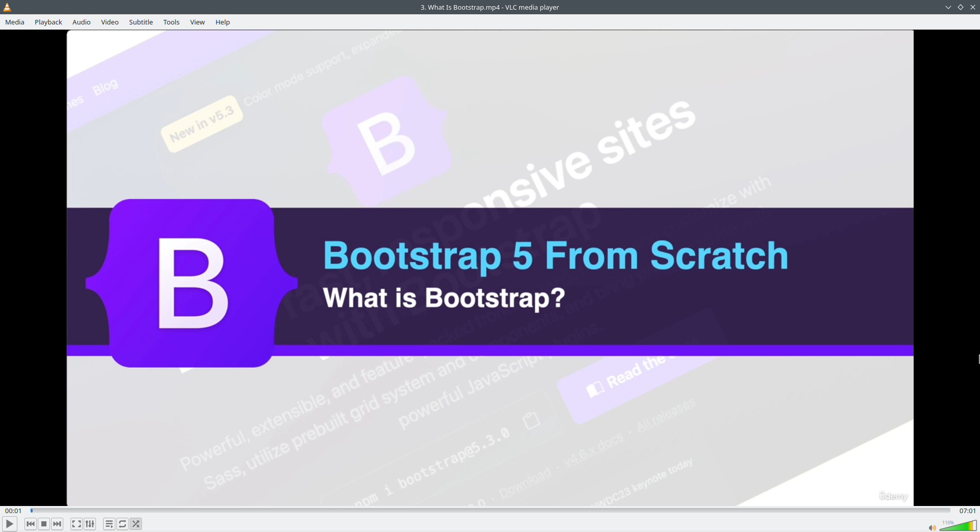Click the VLC cone logo in the title bar
Viewport: 980px width, 532px height.
tap(7, 7)
